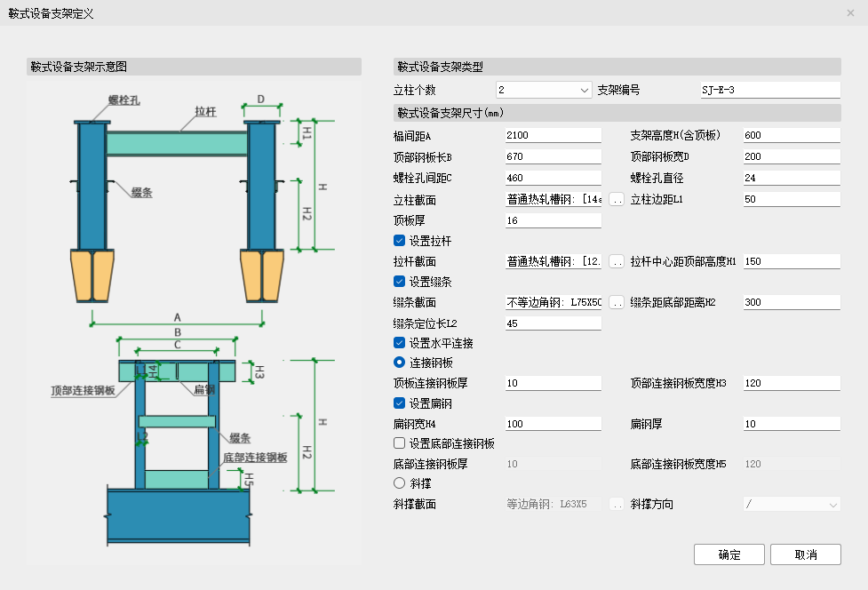Enable the 设置底部连接钢板 checkbox
The width and height of the screenshot is (868, 590).
pos(400,443)
